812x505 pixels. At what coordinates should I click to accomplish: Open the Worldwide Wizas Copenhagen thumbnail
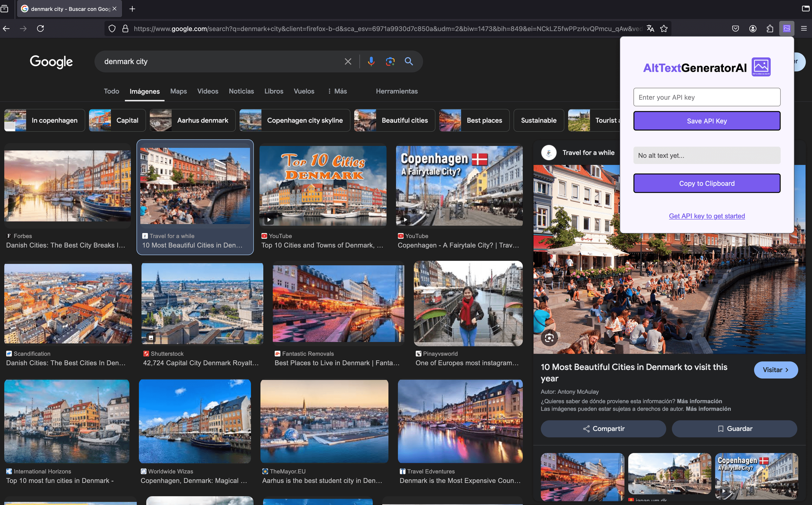pos(195,421)
